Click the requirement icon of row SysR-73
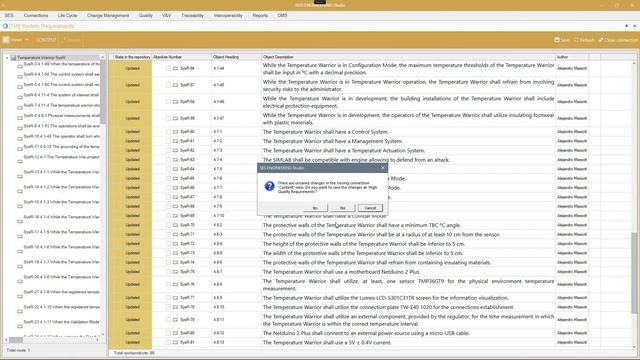 click(x=176, y=253)
